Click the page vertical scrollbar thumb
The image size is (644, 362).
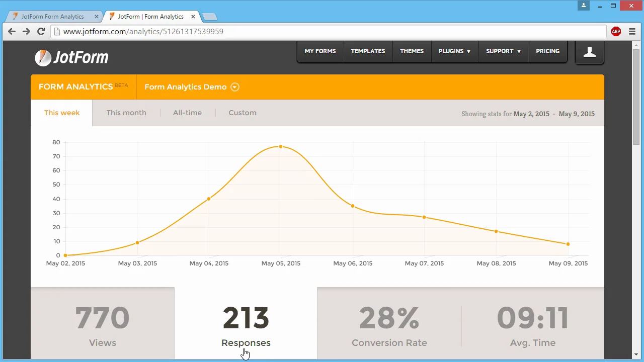(636, 97)
